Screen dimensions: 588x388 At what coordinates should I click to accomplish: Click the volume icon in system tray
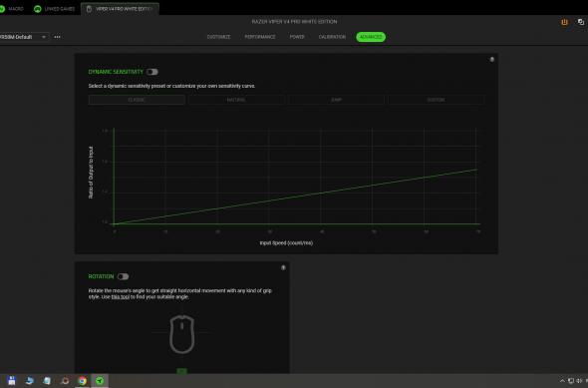(x=579, y=381)
